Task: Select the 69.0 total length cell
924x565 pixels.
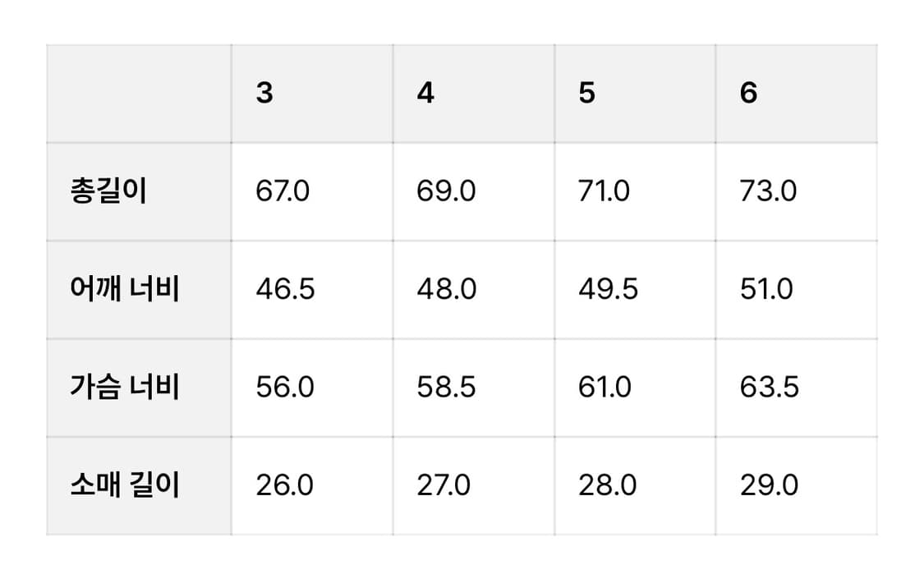Action: [x=474, y=191]
